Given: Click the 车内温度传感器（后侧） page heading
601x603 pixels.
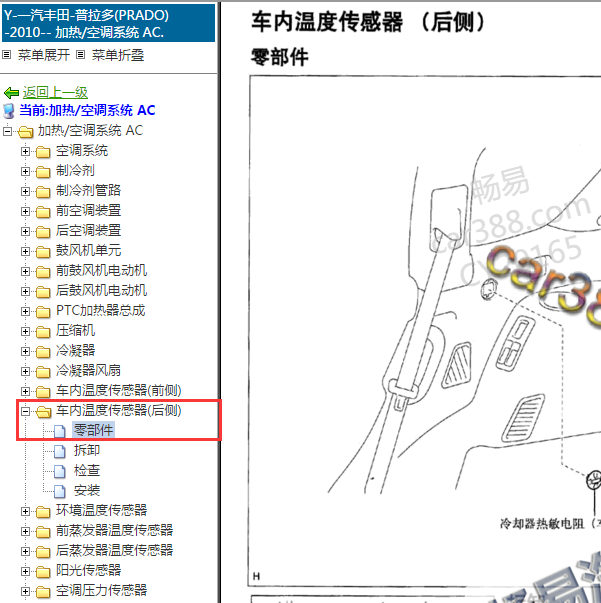Looking at the screenshot, I should coord(368,22).
